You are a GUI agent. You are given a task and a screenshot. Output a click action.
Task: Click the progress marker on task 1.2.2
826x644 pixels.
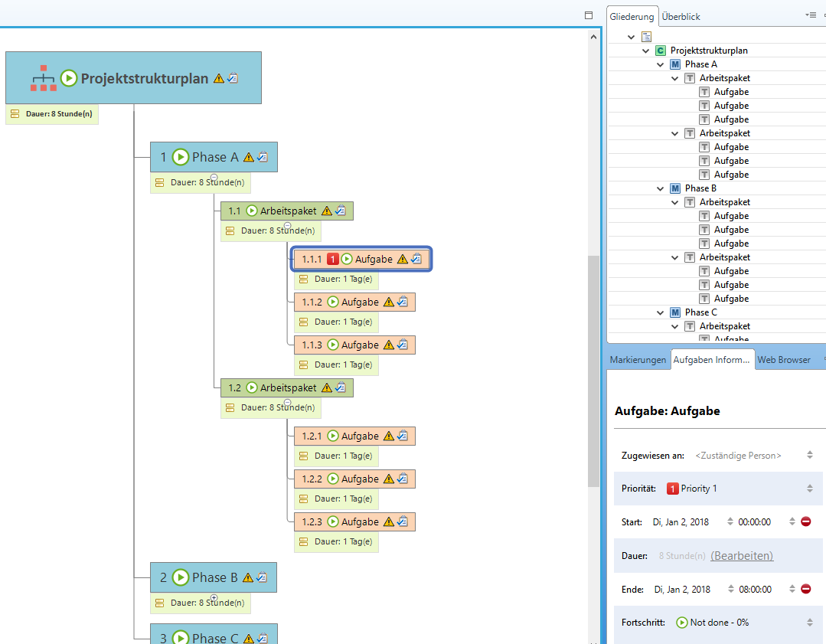(333, 479)
